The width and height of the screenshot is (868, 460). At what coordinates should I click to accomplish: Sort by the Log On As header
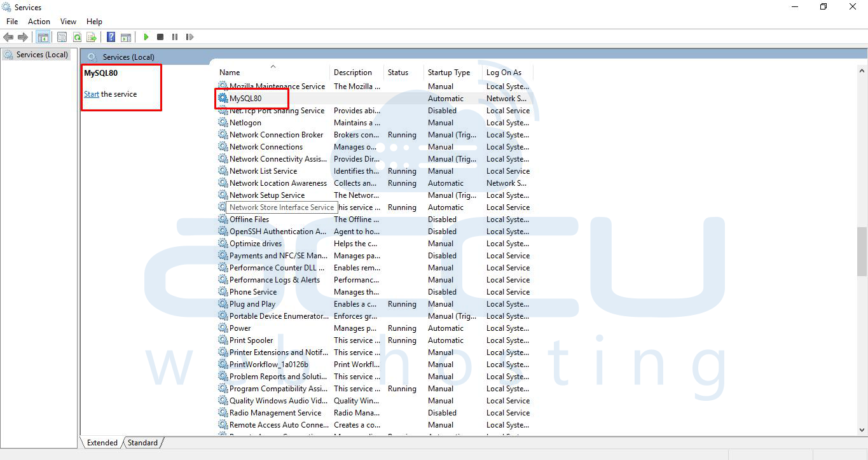507,73
